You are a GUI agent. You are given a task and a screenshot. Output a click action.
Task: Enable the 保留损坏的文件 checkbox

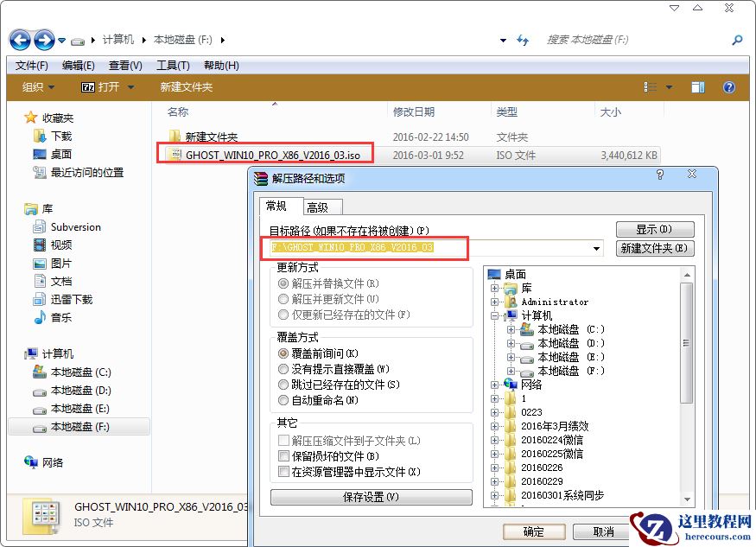click(282, 455)
